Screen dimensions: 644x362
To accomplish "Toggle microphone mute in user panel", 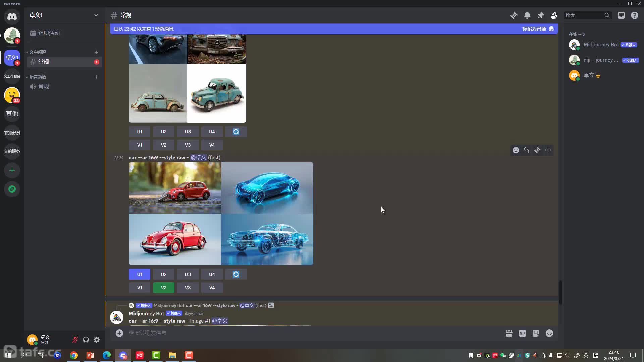I will click(75, 340).
